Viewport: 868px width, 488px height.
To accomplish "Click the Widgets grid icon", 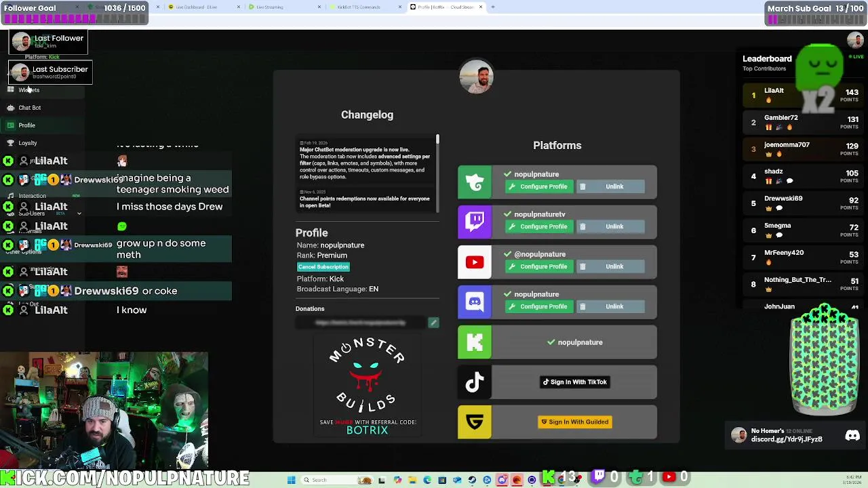I will (x=10, y=90).
